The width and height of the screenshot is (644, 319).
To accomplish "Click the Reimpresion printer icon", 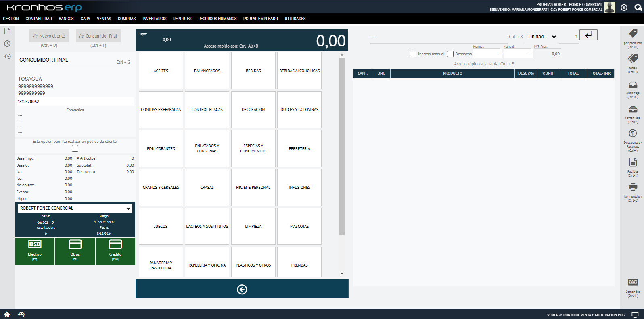I will [x=633, y=187].
